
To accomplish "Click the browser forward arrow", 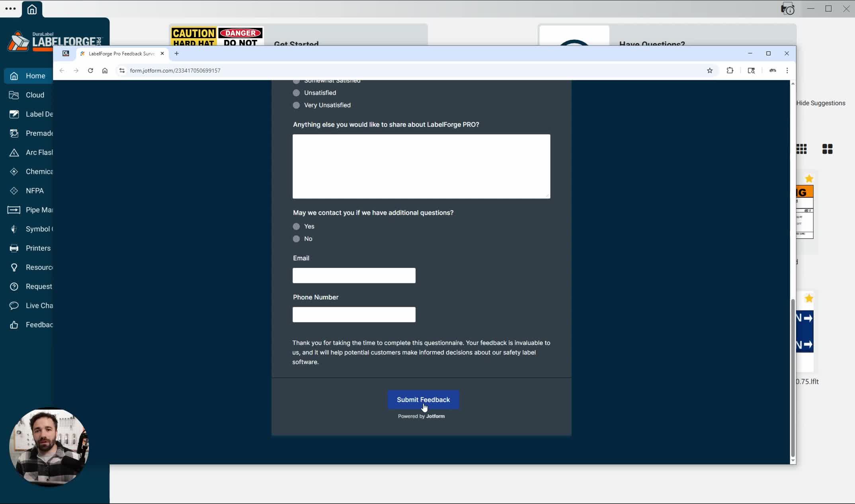I will (76, 70).
